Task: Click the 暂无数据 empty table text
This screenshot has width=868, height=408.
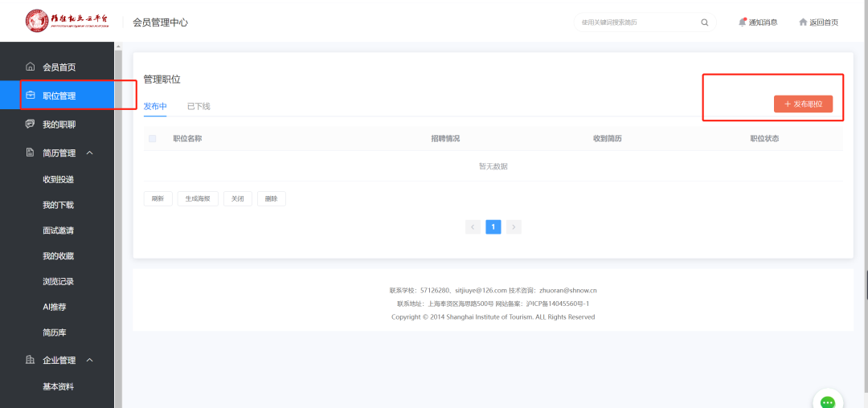Action: tap(493, 166)
